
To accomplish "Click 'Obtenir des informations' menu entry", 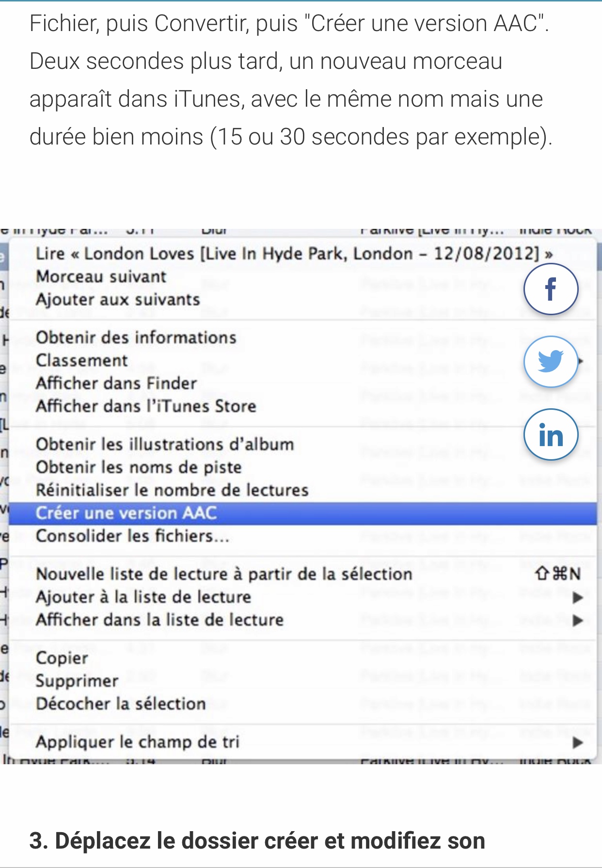I will pyautogui.click(x=136, y=338).
